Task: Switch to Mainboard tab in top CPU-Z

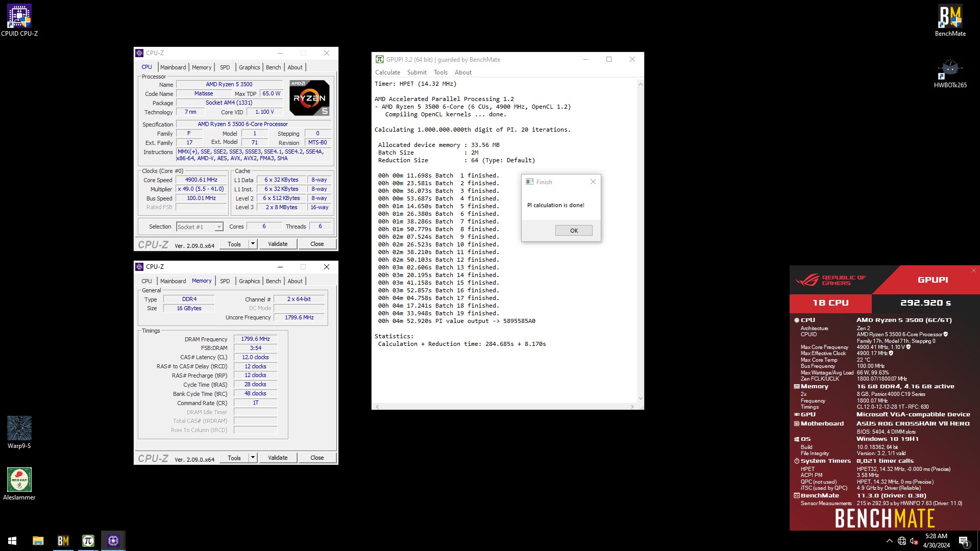Action: click(x=173, y=67)
